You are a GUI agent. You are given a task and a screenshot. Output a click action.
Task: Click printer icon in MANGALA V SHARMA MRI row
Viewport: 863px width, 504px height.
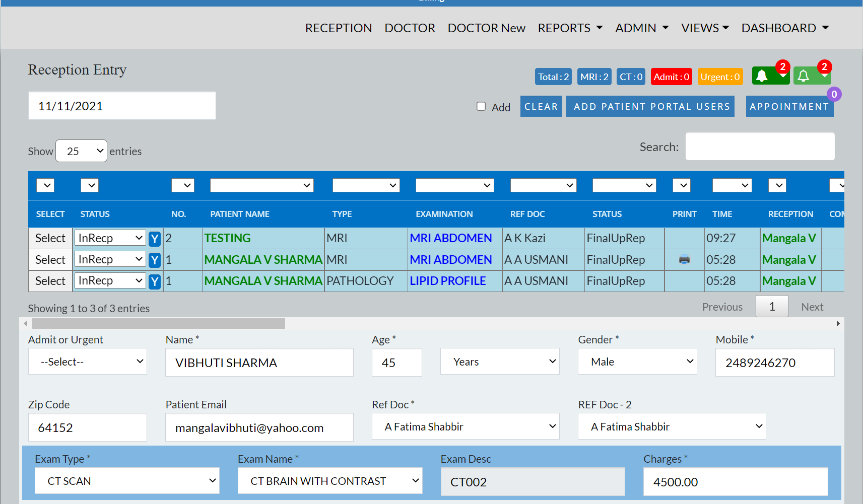coord(684,260)
